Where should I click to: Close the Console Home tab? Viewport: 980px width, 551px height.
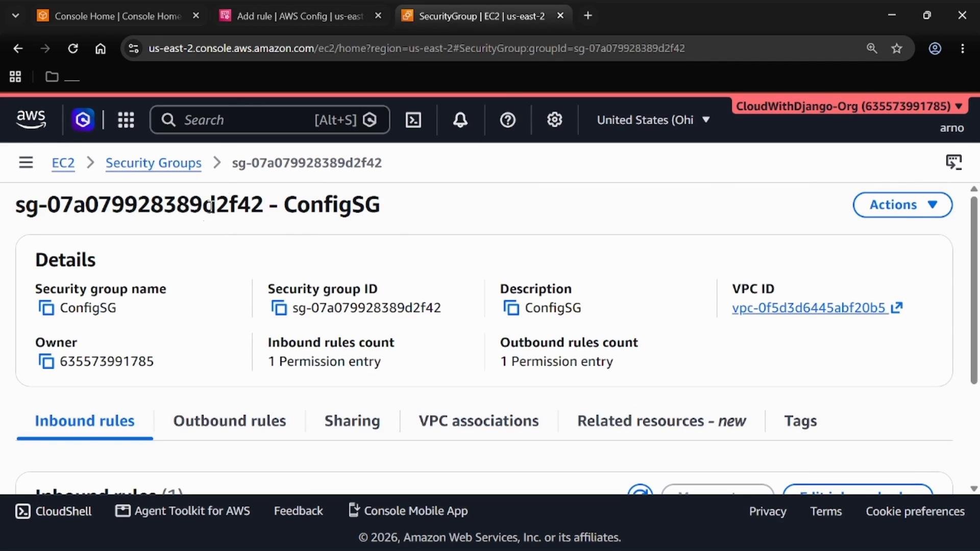(196, 16)
